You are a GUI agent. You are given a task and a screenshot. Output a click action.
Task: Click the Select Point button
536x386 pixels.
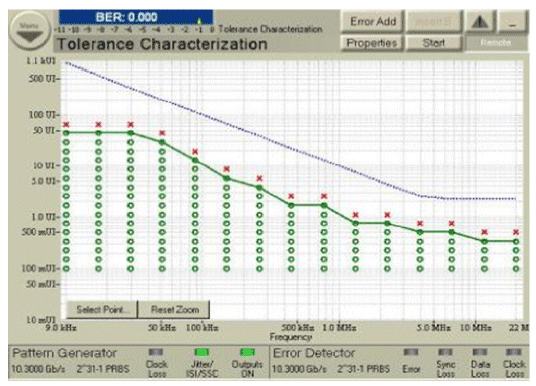pos(102,310)
